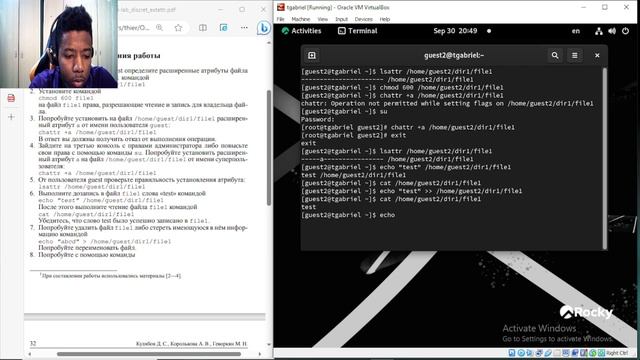Click the zoom magnifier icon in Edge address bar
Image resolution: width=640 pixels, height=360 pixels.
click(x=159, y=28)
